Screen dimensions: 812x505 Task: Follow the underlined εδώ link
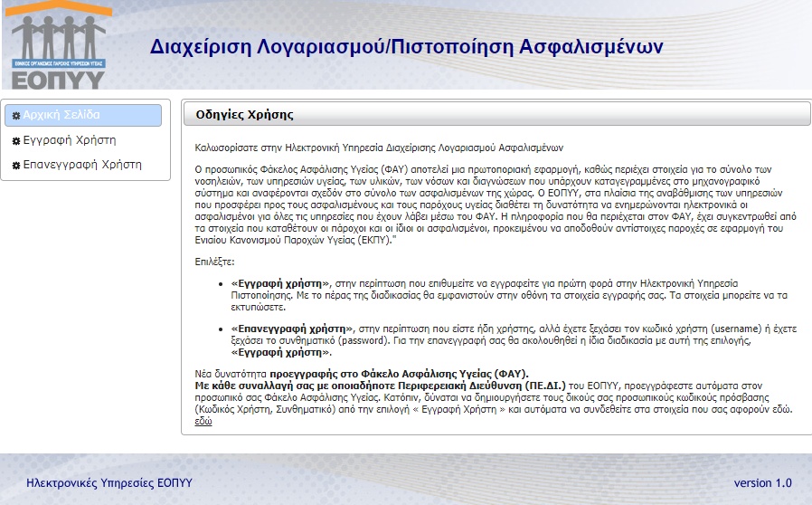pos(203,421)
